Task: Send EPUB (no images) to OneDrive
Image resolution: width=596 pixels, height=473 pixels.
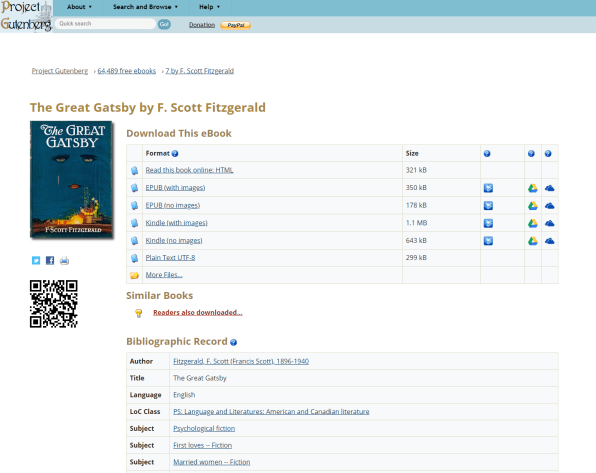Action: [549, 206]
